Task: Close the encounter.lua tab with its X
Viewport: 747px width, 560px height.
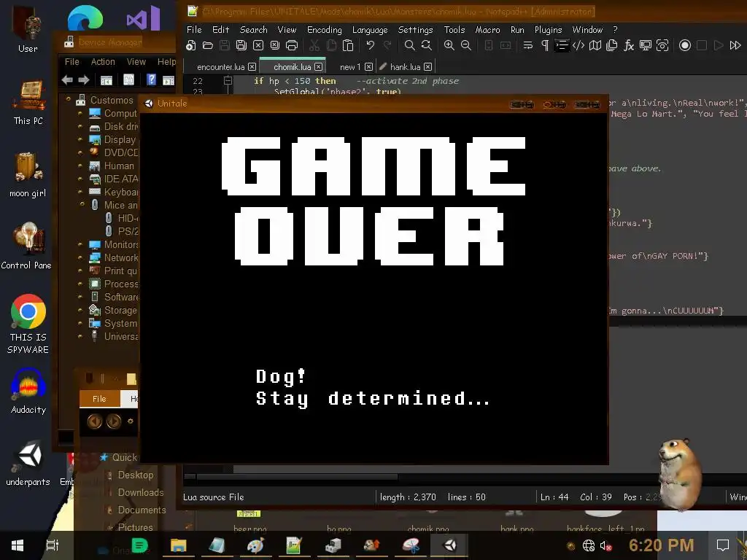Action: tap(252, 67)
